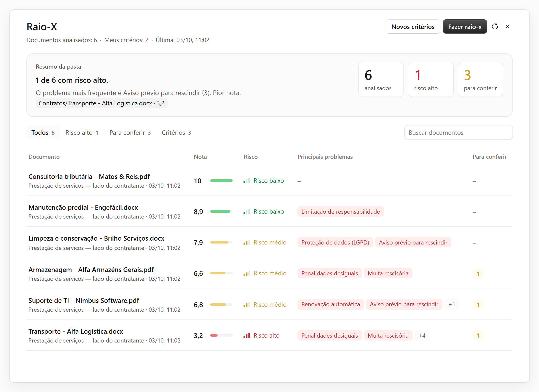Switch to the Para conferir tab
539x392 pixels.
point(130,133)
